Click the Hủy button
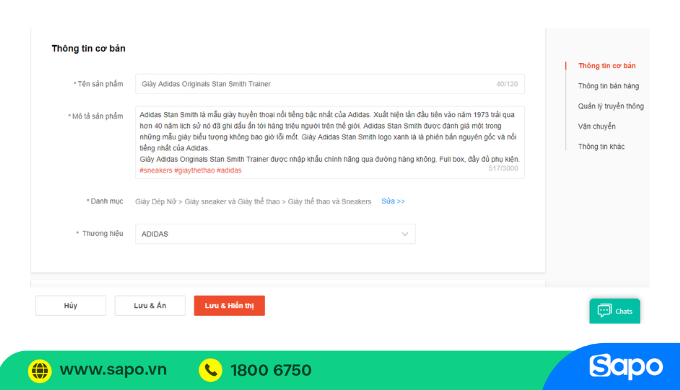The image size is (680, 390). 70,305
